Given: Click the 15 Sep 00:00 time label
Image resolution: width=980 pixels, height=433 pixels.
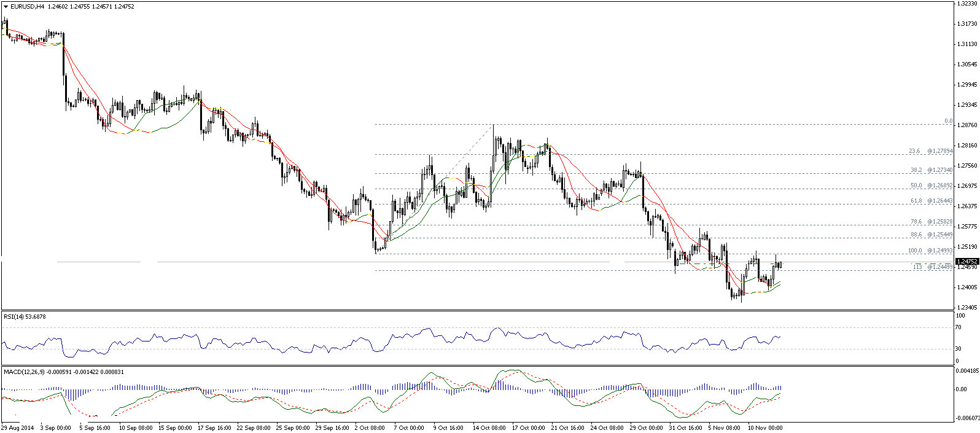Looking at the screenshot, I should [x=174, y=427].
